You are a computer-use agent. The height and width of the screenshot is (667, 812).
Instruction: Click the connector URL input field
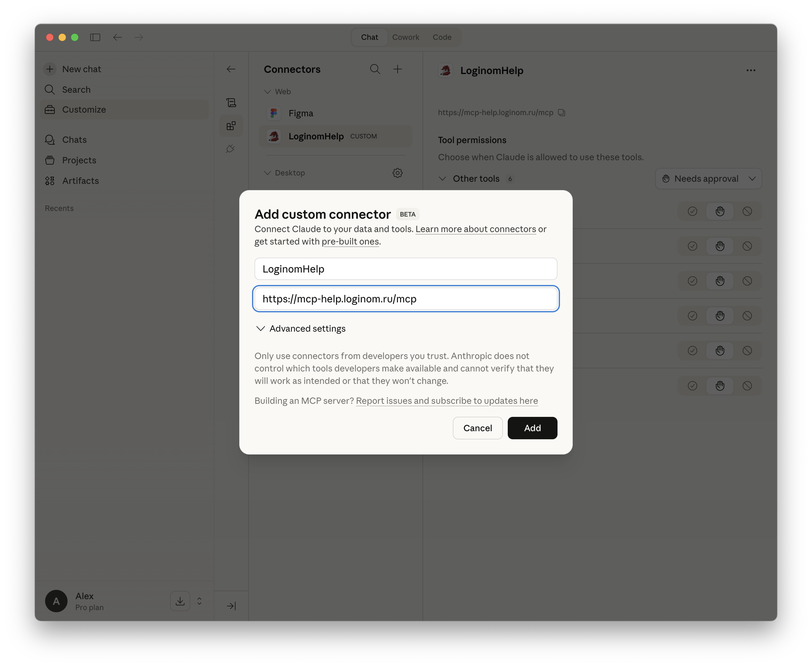coord(405,299)
